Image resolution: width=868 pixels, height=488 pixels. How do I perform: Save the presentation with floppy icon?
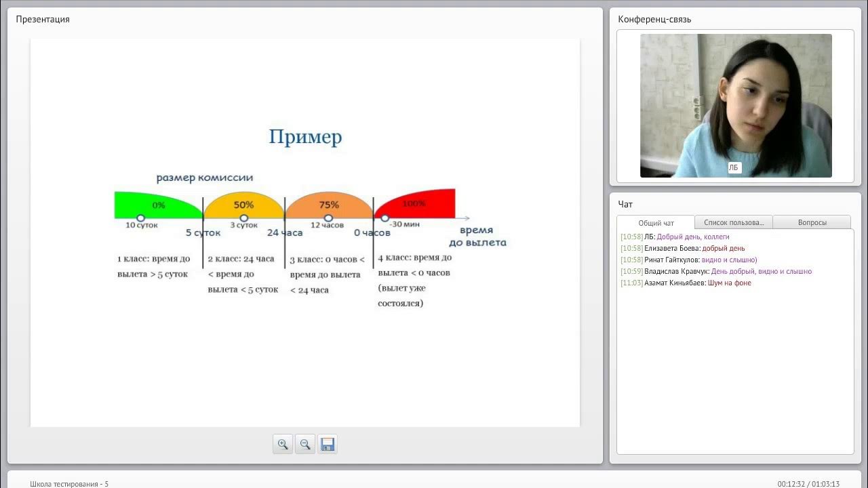click(x=328, y=445)
